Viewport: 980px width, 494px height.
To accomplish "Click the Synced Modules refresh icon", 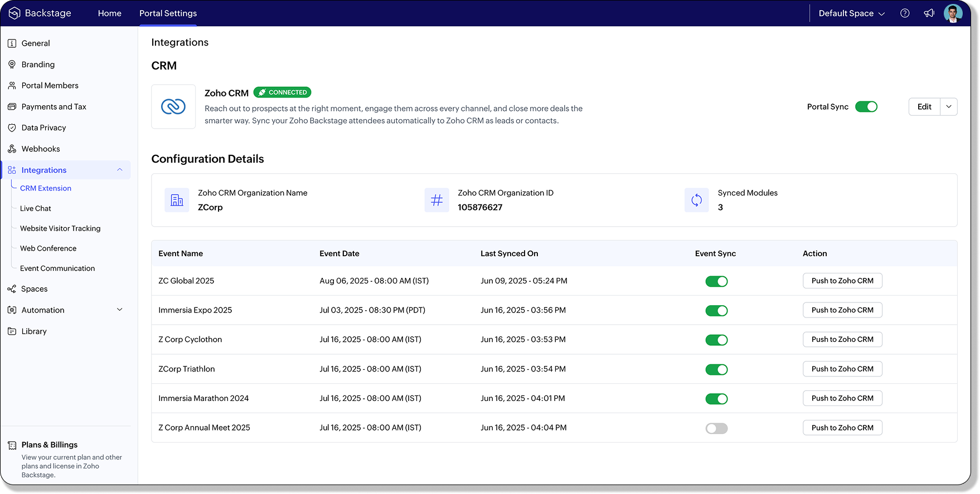I will point(696,200).
